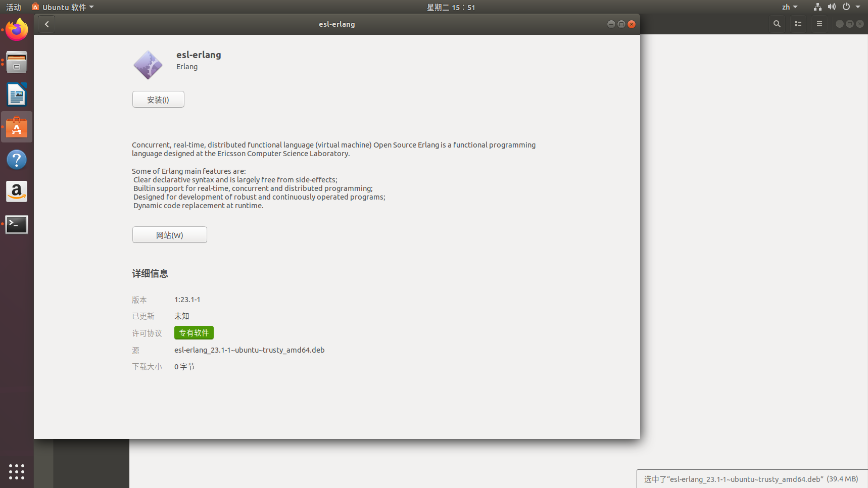868x488 pixels.
Task: Open the Help application from the dock
Action: [17, 159]
